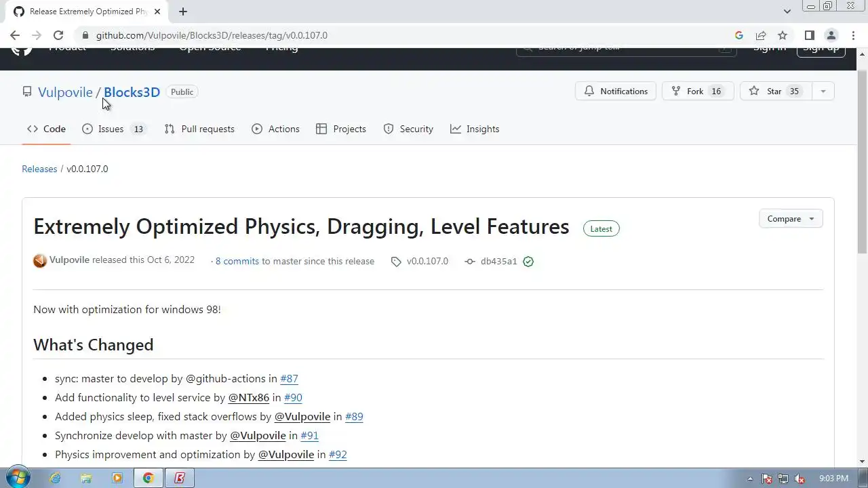
Task: Switch to the Actions tab
Action: [275, 129]
